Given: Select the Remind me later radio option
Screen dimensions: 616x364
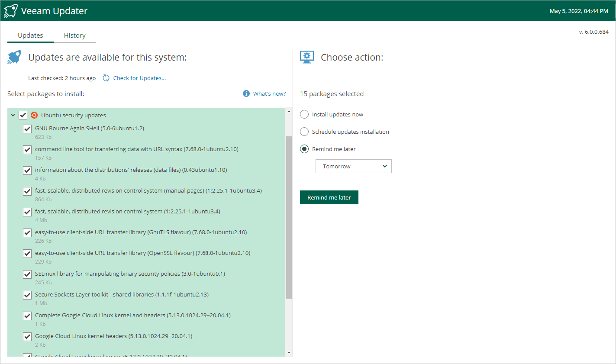Looking at the screenshot, I should [x=304, y=149].
